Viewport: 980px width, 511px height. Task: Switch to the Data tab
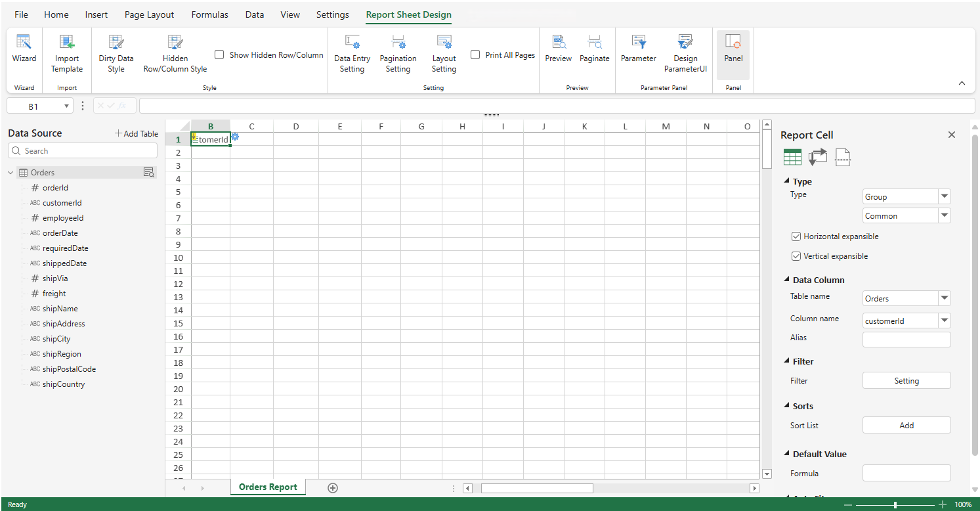point(255,14)
